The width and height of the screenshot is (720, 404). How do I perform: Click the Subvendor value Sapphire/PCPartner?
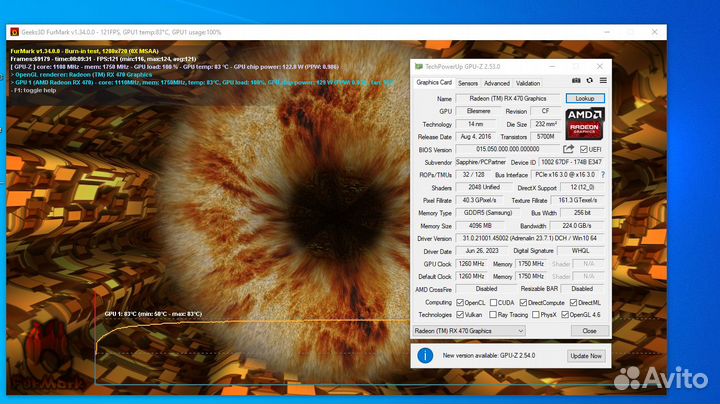(480, 162)
